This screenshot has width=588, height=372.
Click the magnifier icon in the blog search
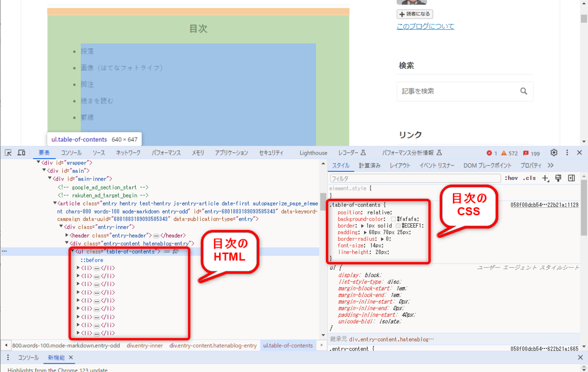pyautogui.click(x=523, y=91)
